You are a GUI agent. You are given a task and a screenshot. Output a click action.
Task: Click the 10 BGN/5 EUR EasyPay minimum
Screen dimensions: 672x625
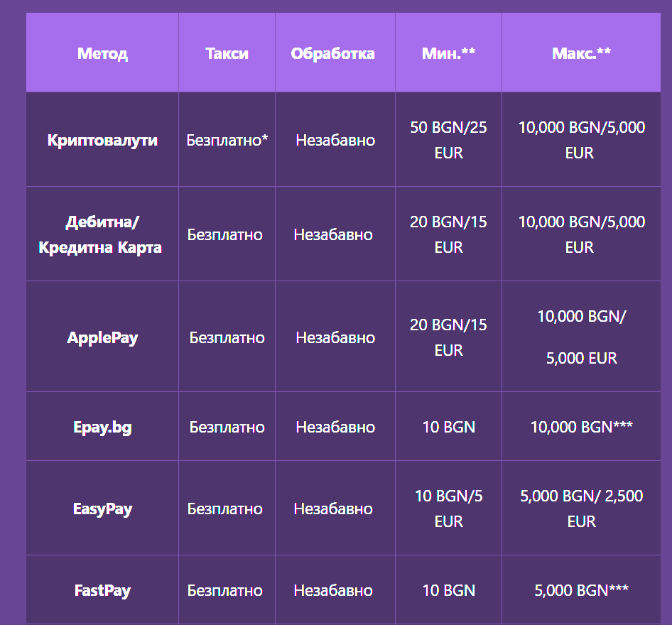[x=449, y=509]
